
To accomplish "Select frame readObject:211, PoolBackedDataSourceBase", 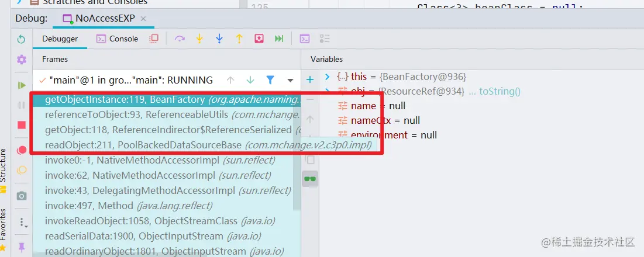I will (167, 145).
